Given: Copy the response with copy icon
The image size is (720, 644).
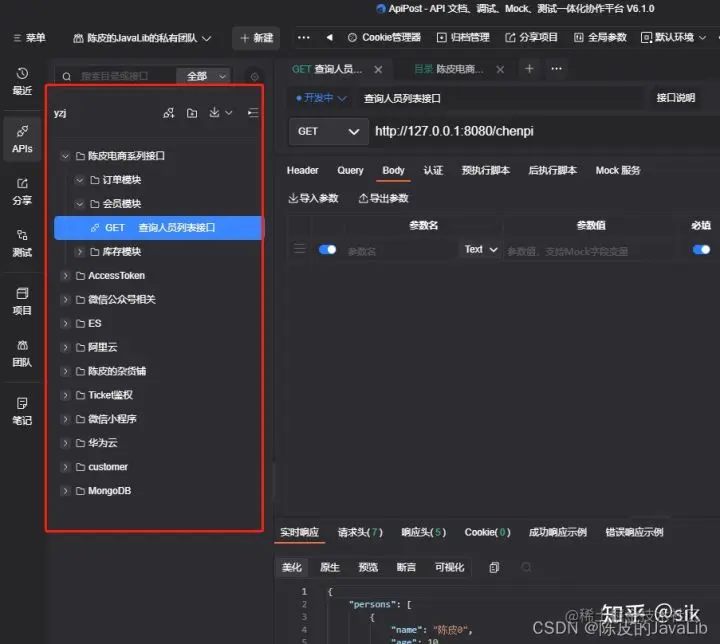Looking at the screenshot, I should click(494, 568).
